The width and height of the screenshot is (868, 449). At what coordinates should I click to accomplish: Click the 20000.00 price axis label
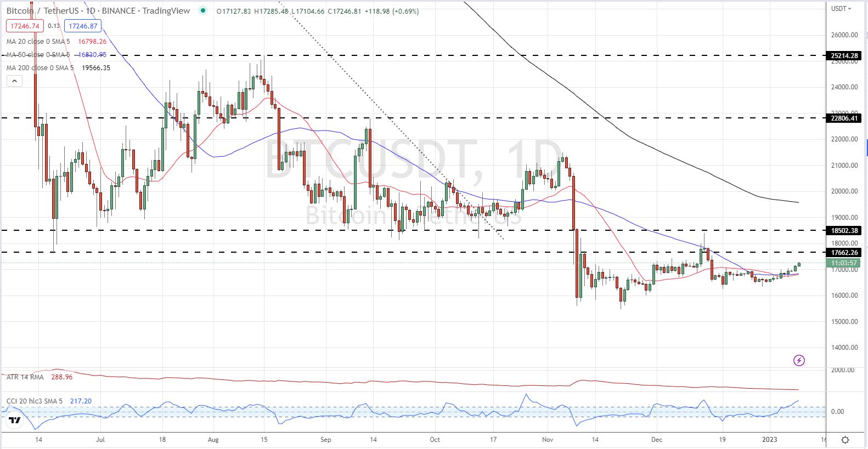pyautogui.click(x=844, y=191)
